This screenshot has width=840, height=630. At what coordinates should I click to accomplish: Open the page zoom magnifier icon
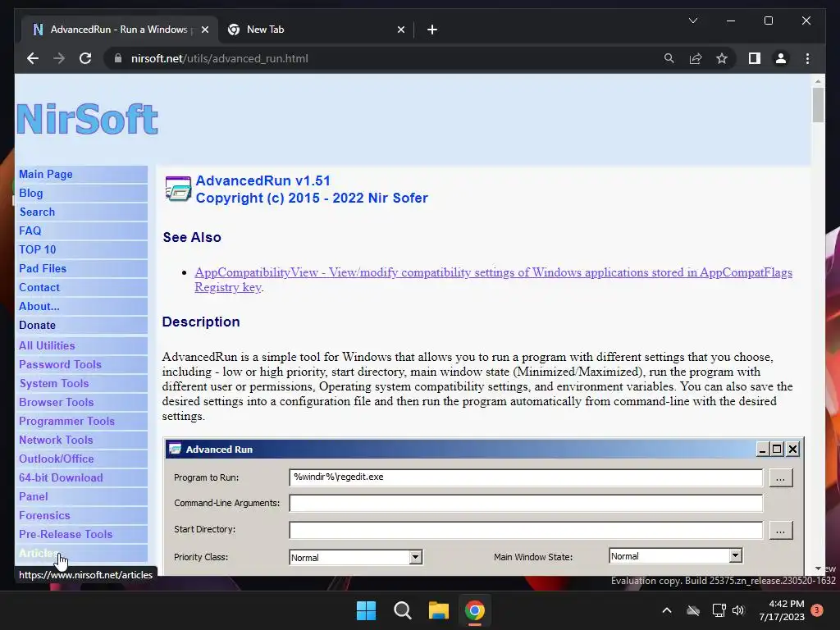pyautogui.click(x=669, y=58)
